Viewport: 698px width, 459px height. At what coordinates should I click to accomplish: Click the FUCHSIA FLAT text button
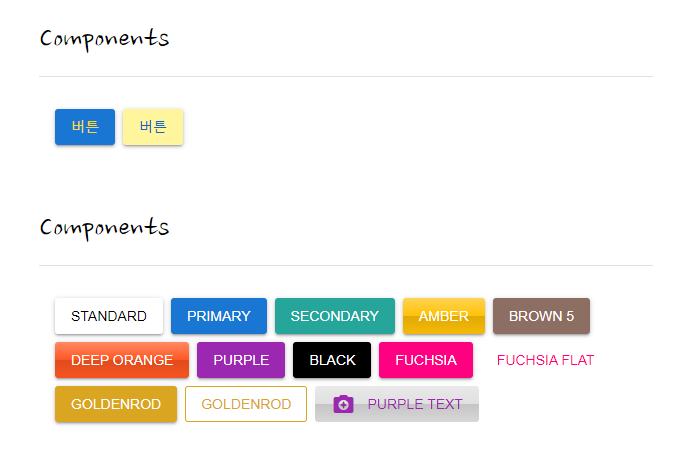tap(545, 360)
